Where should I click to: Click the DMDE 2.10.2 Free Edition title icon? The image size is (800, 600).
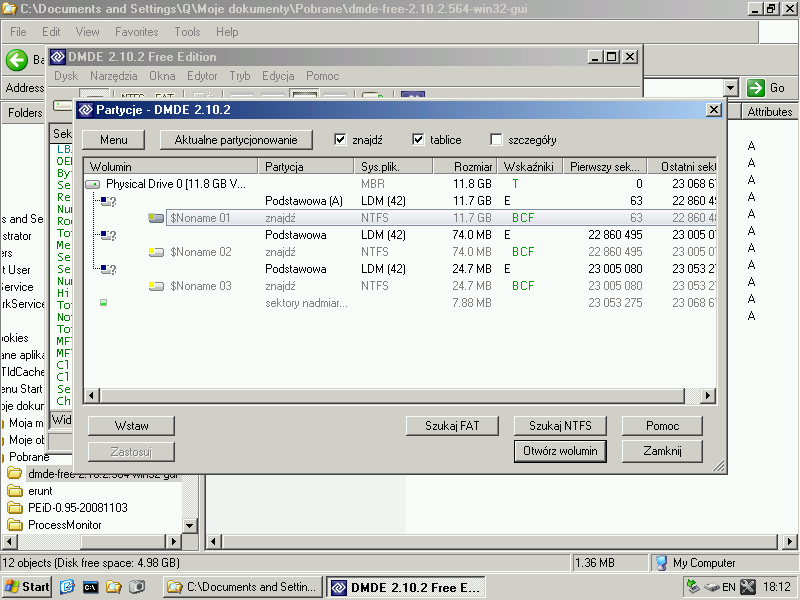coord(58,57)
